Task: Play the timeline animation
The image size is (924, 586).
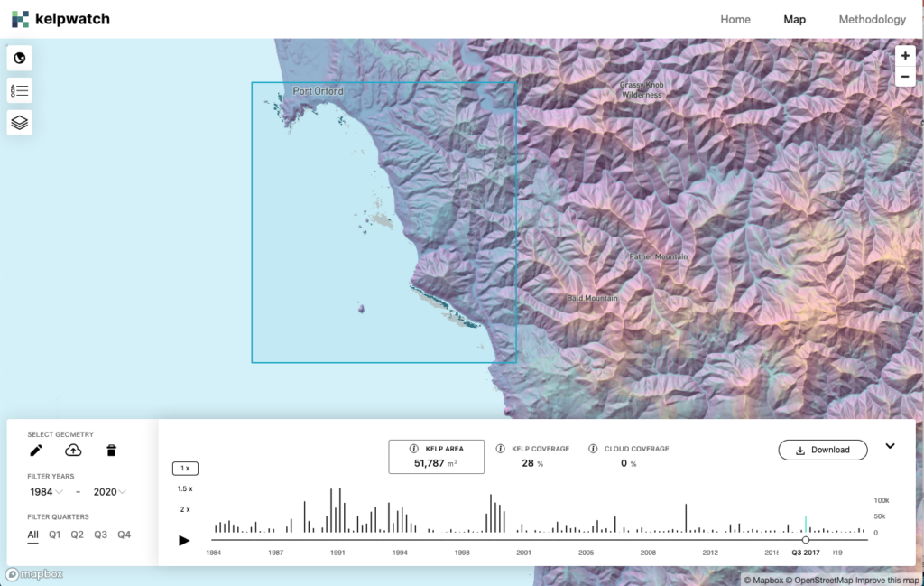Action: pyautogui.click(x=184, y=540)
